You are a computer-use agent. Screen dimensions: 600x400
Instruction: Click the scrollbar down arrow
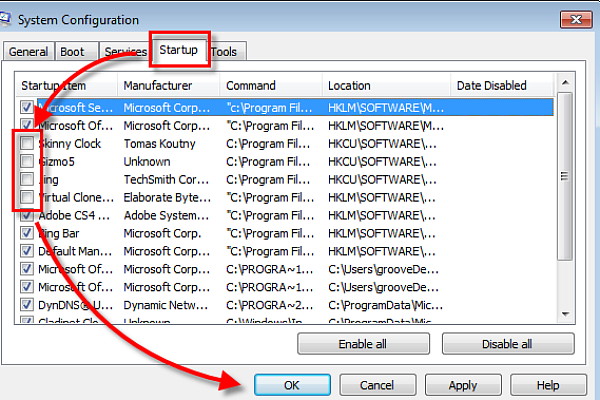(x=565, y=314)
